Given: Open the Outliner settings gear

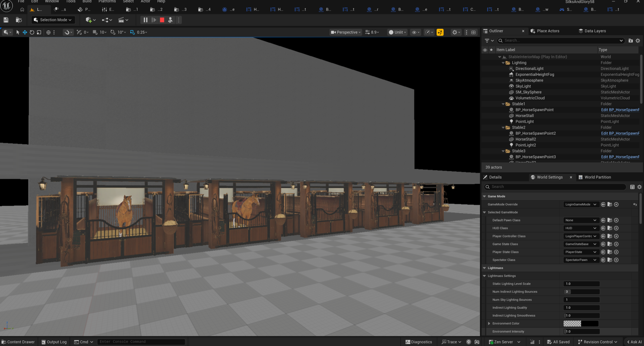Looking at the screenshot, I should point(638,41).
